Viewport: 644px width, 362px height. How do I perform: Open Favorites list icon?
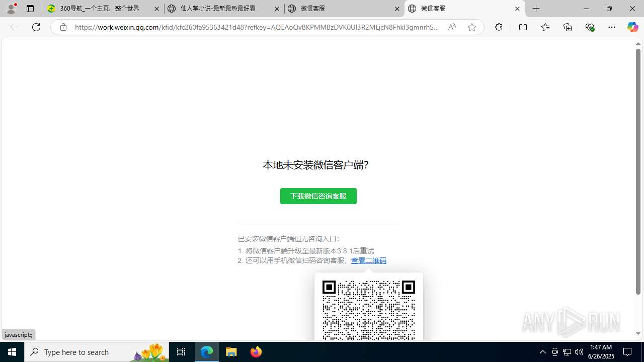pos(545,27)
